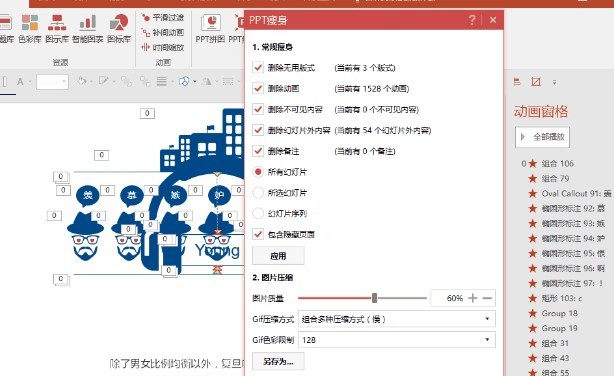614x376 pixels.
Task: Click the list icon above 动画窗格
Action: (x=517, y=81)
